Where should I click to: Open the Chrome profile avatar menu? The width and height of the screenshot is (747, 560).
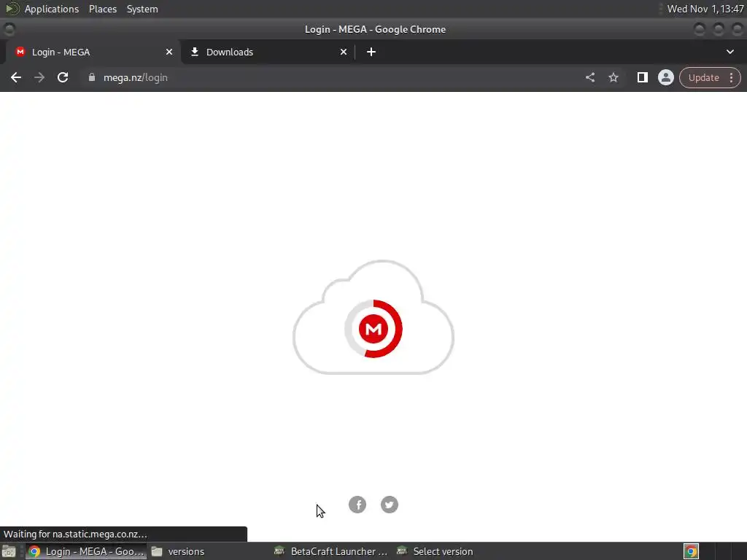point(665,77)
